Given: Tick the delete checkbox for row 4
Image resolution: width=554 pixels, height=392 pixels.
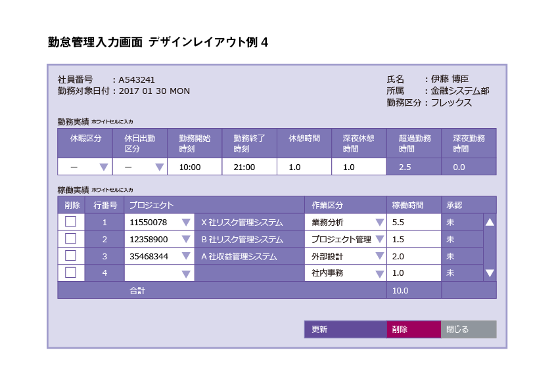Looking at the screenshot, I should [x=71, y=272].
